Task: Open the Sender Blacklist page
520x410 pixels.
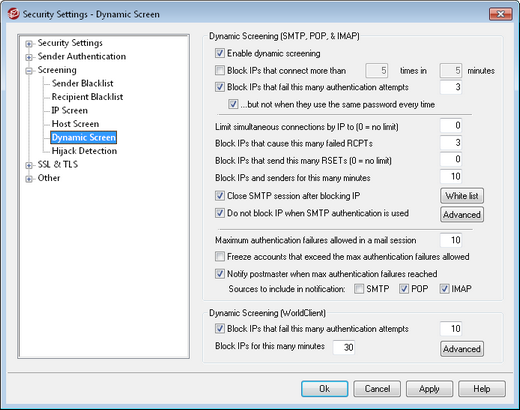Action: [82, 83]
